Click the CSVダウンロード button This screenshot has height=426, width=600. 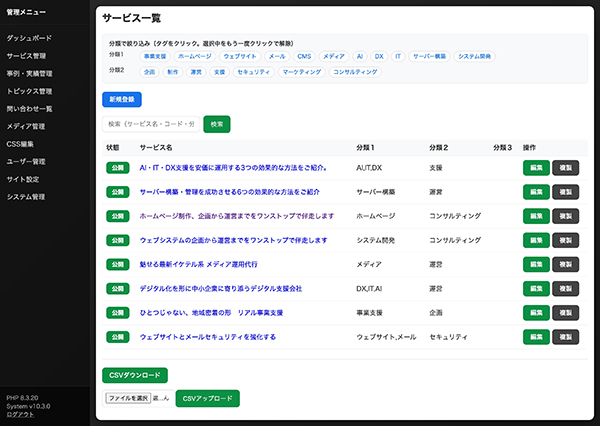pos(135,375)
